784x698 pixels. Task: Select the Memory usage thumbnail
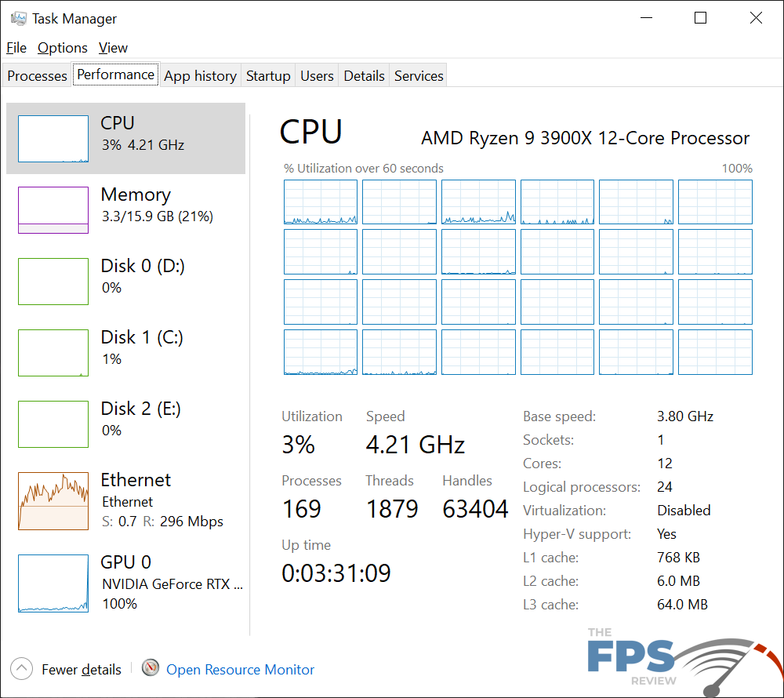click(53, 210)
